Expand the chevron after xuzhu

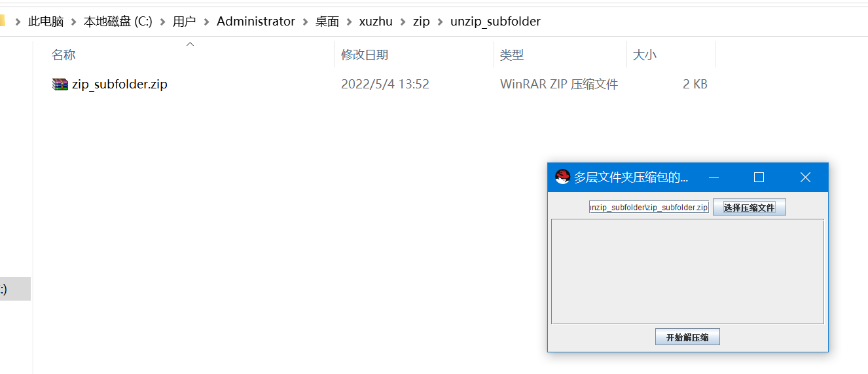[403, 22]
